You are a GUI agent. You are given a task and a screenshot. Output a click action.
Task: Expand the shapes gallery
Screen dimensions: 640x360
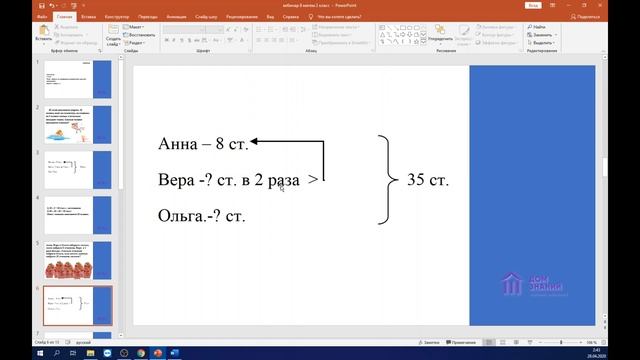423,42
